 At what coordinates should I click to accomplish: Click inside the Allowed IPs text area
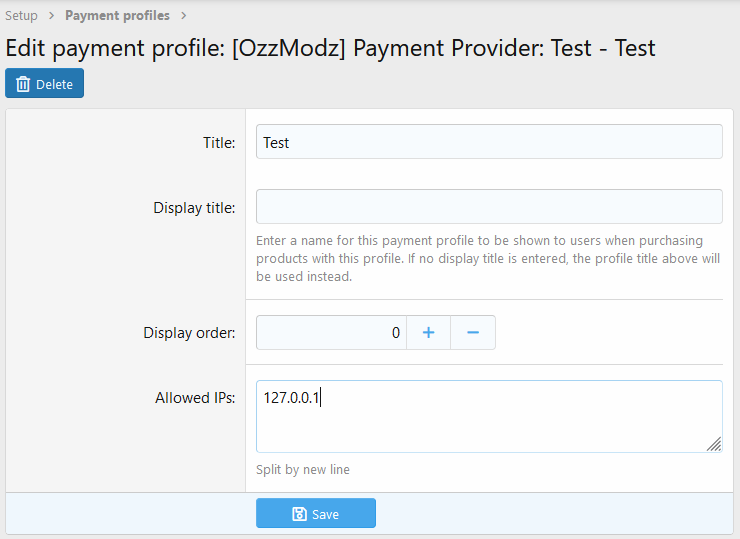488,416
